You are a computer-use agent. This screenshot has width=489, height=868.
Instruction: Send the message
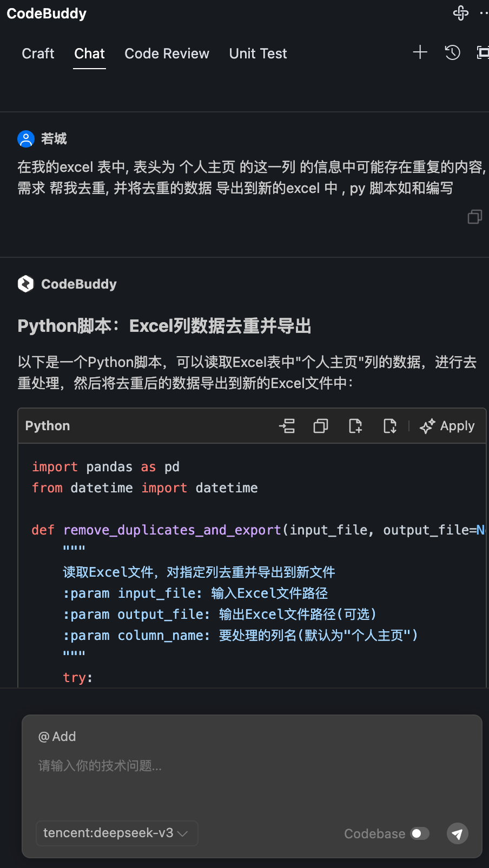click(457, 833)
